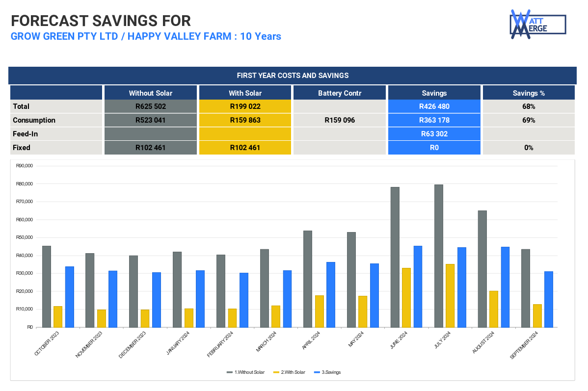
Task: Click the Watt Merge logo
Action: pos(537,24)
